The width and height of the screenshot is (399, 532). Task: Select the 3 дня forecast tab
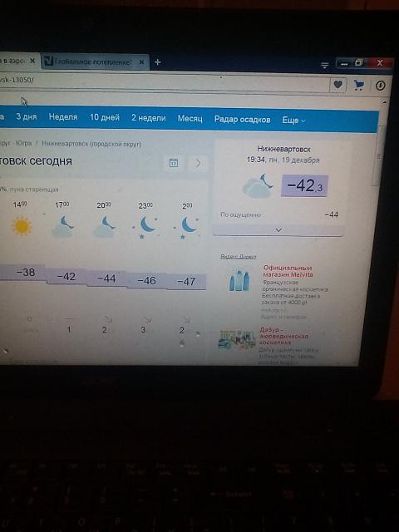[27, 116]
